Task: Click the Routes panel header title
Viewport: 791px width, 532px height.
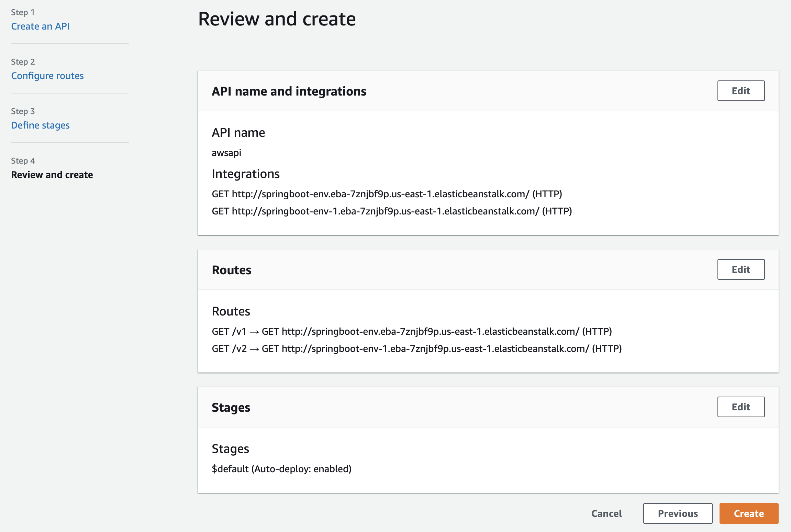Action: [232, 270]
